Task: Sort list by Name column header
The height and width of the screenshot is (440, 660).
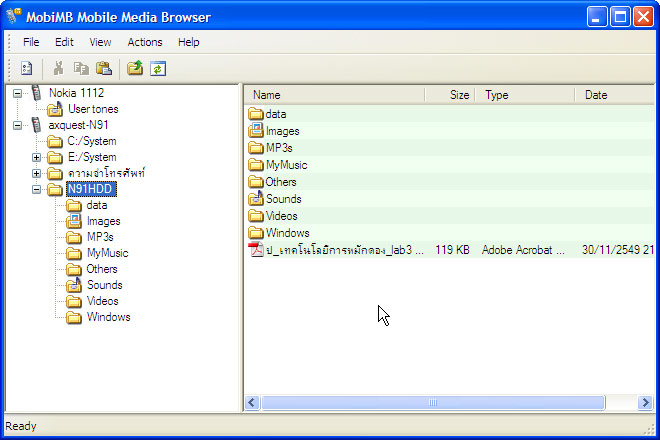Action: (335, 95)
